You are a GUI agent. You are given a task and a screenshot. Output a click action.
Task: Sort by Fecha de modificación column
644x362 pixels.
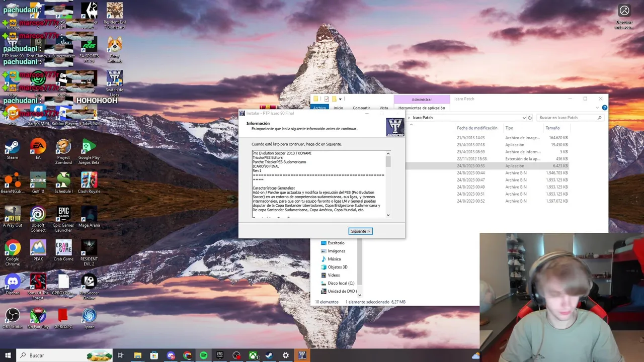coord(477,128)
